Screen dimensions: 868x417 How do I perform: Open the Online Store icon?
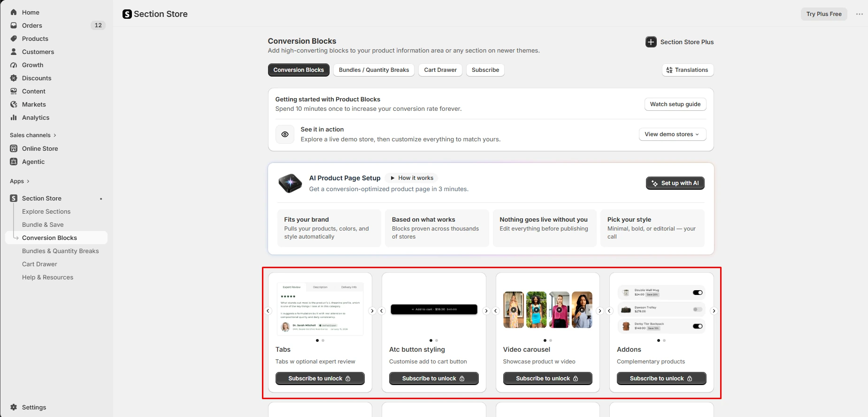point(14,148)
